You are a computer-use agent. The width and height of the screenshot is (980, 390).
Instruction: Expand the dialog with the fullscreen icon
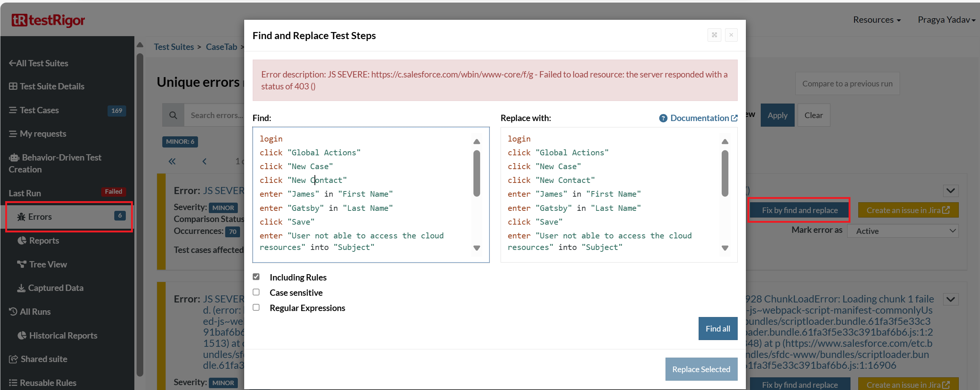tap(714, 35)
